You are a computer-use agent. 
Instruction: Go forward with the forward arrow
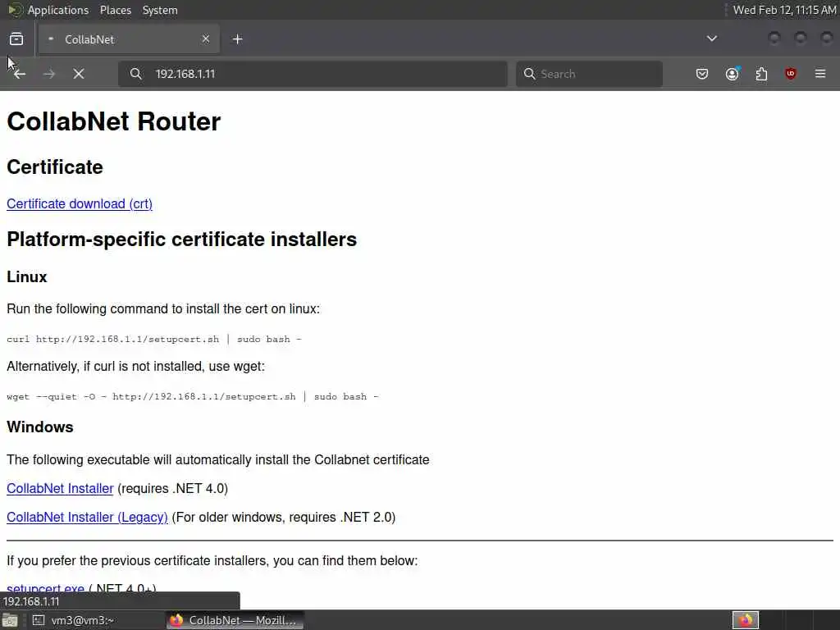click(48, 74)
